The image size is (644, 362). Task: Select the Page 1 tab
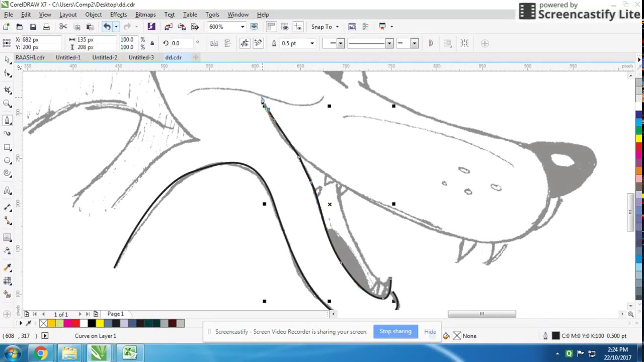[115, 314]
